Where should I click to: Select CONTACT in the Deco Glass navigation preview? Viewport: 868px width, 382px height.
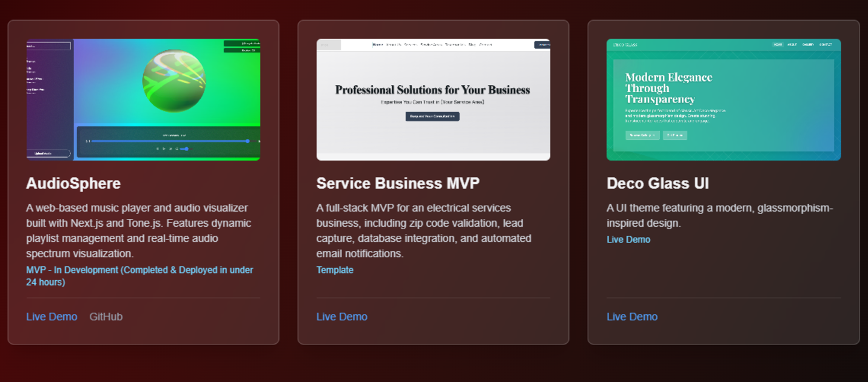pos(825,44)
